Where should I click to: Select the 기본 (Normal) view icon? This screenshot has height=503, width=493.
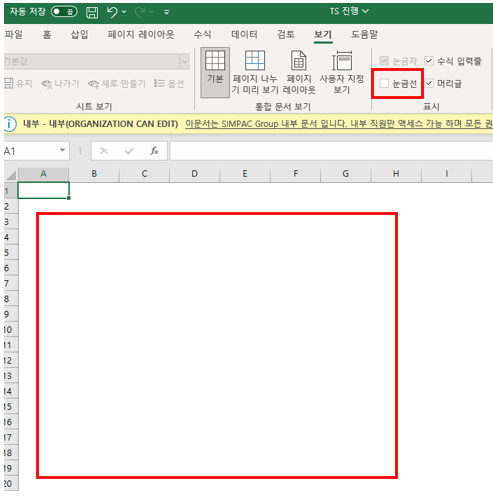215,72
